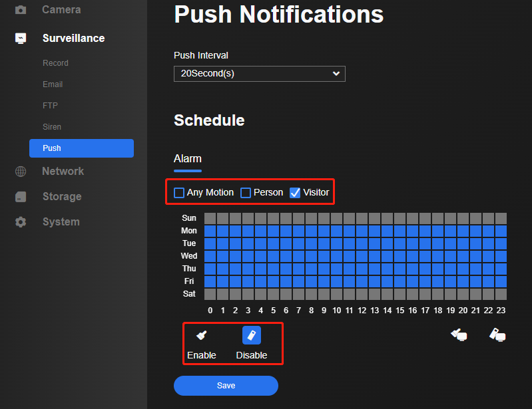Screen dimensions: 532x409
Task: Select the Disable eraser icon
Action: [x=252, y=335]
